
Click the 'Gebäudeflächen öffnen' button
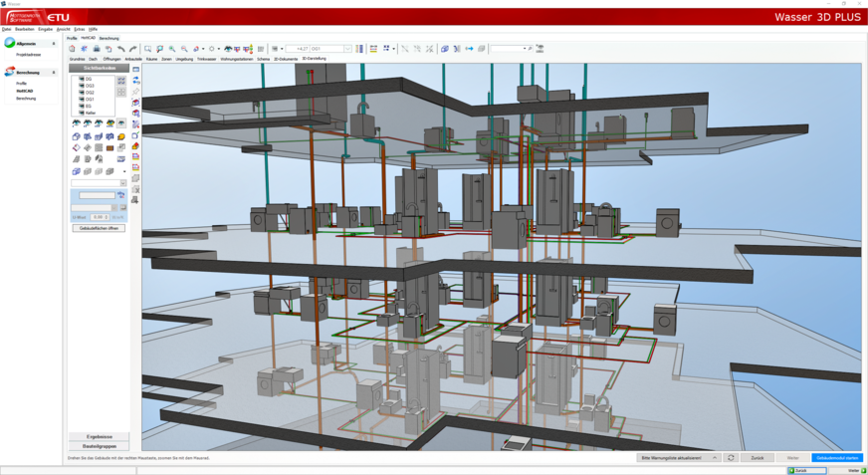[99, 228]
